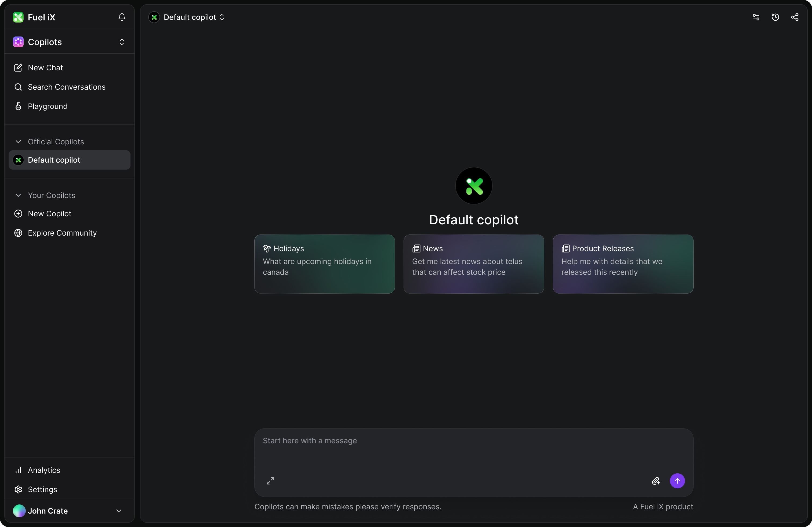Click the Analytics bar chart icon
This screenshot has height=527, width=812.
[x=18, y=470]
